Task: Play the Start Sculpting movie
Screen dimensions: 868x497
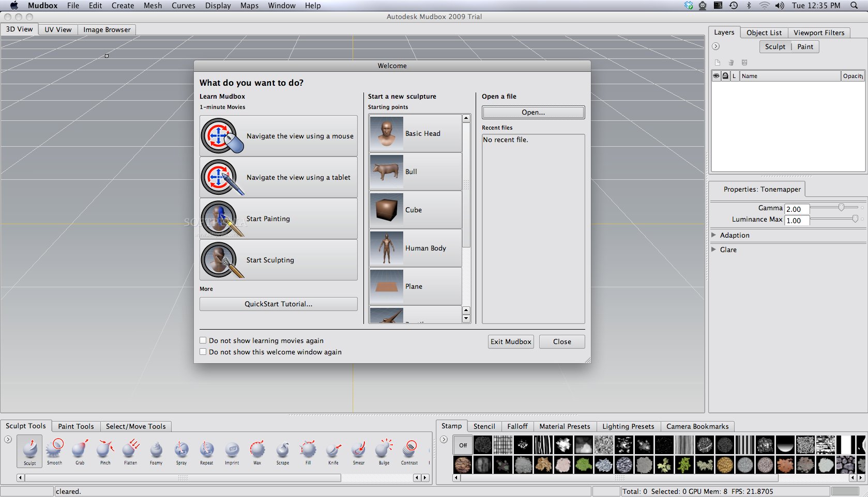Action: point(279,260)
